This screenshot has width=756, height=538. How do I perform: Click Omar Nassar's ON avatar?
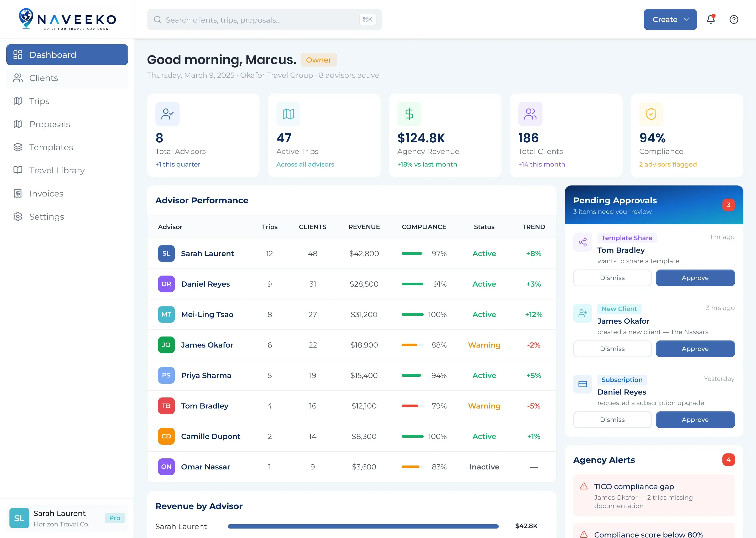pos(166,467)
